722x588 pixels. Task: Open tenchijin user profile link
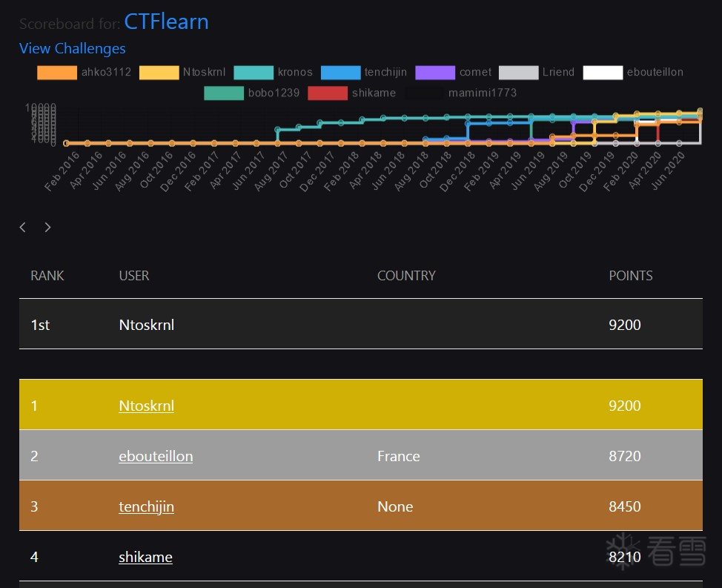tap(147, 506)
